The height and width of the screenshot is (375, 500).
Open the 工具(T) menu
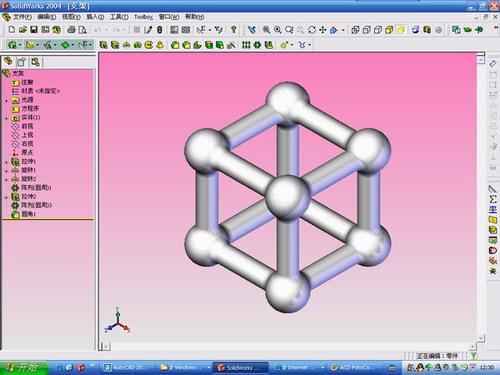[x=119, y=17]
